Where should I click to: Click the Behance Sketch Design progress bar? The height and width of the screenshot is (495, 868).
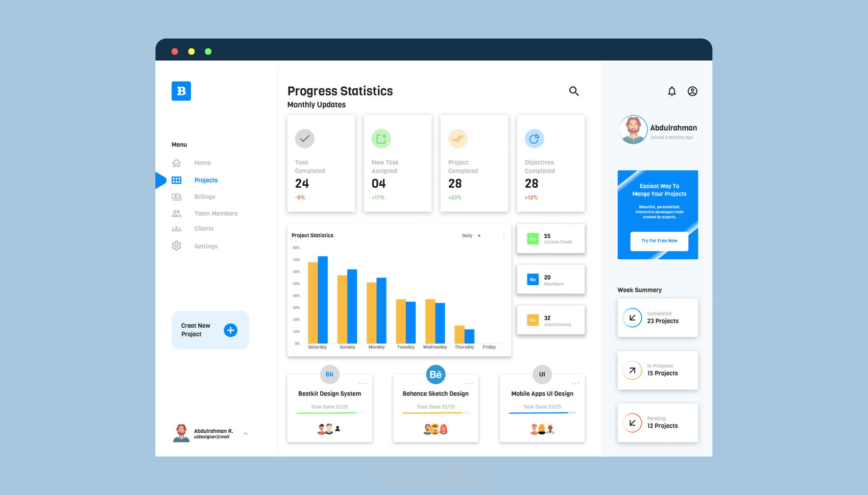tap(436, 413)
